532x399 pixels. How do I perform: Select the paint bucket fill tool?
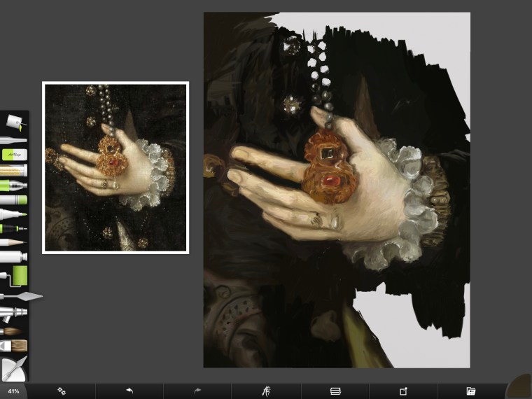(15, 122)
